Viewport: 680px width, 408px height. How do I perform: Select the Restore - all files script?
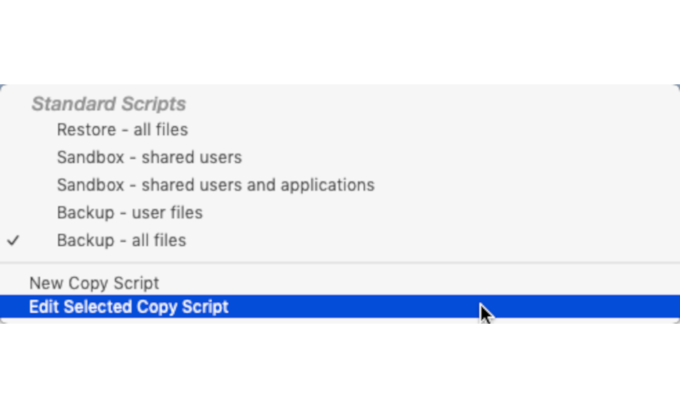click(x=340, y=130)
